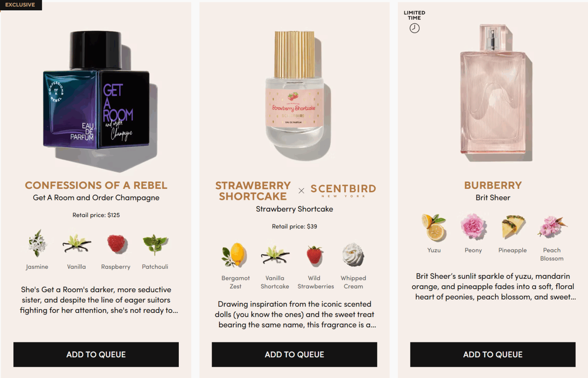
Task: Select the Peony flower icon
Action: (x=474, y=226)
